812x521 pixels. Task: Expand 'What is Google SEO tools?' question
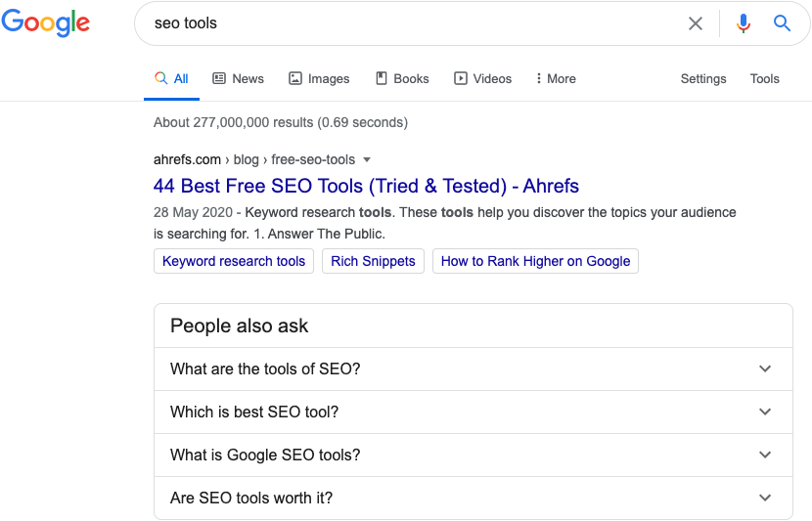point(474,455)
